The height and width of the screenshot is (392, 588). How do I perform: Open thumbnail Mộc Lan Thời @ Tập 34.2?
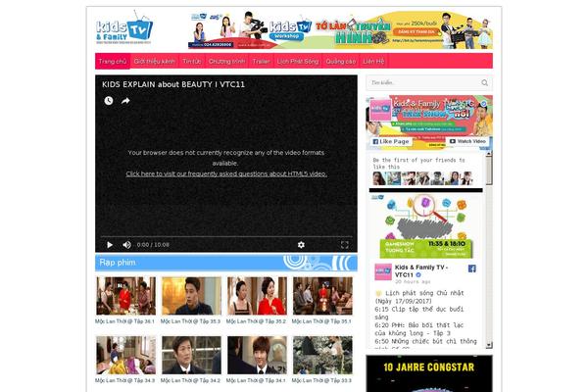tap(192, 355)
